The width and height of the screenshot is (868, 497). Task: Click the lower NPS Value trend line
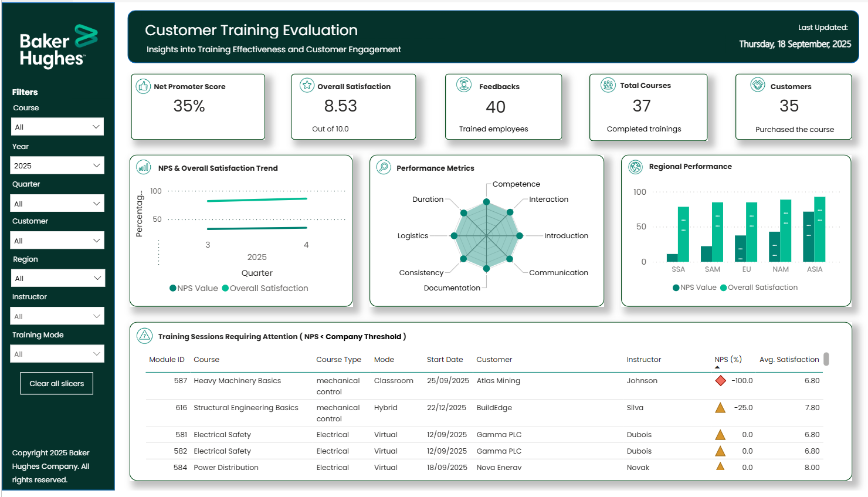tap(257, 228)
